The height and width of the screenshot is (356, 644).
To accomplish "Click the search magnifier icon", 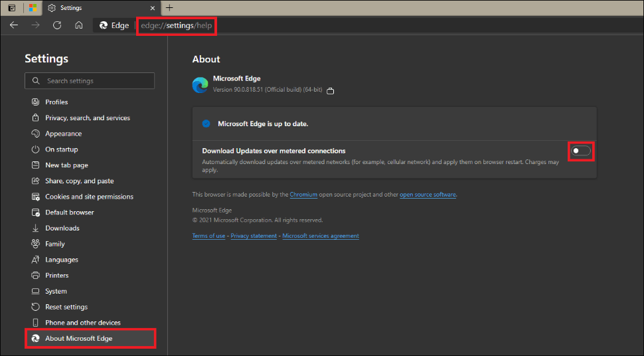I will (x=36, y=81).
